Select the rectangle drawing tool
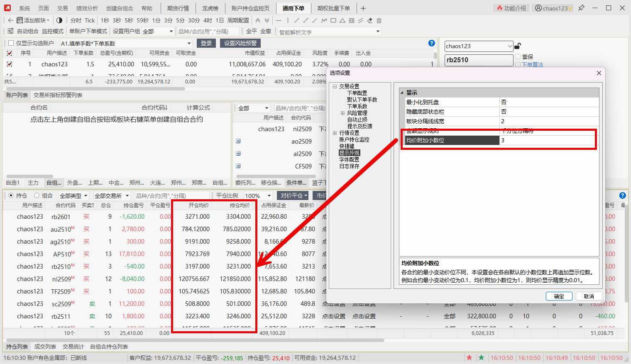Screen dimensions: 631x364 pos(333,20)
